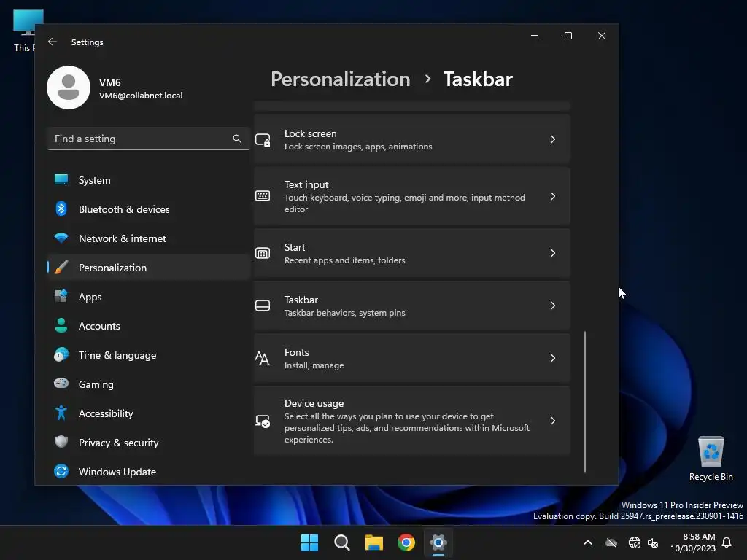Click the back arrow in Settings
The height and width of the screenshot is (560, 747).
coord(53,42)
